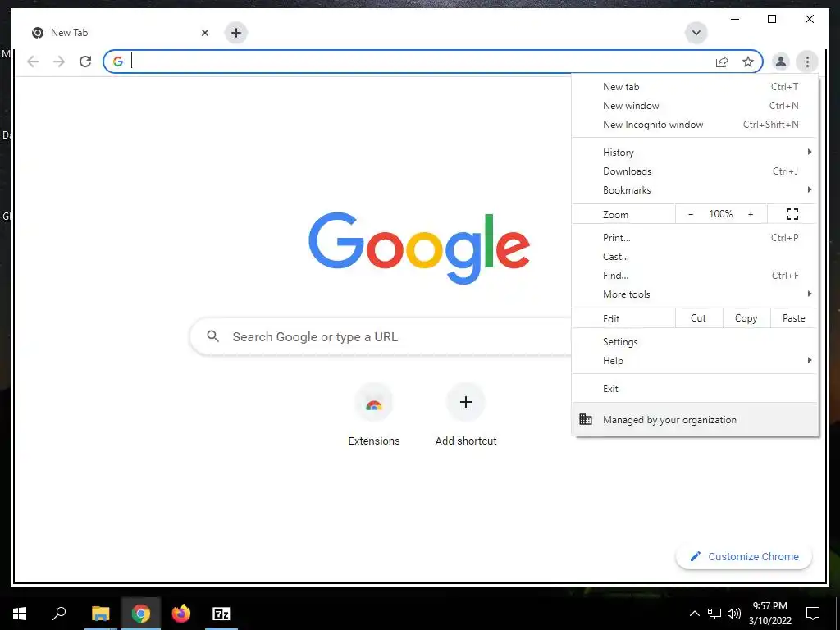Click the 100% zoom level value
Image resolution: width=840 pixels, height=630 pixels.
coord(720,214)
